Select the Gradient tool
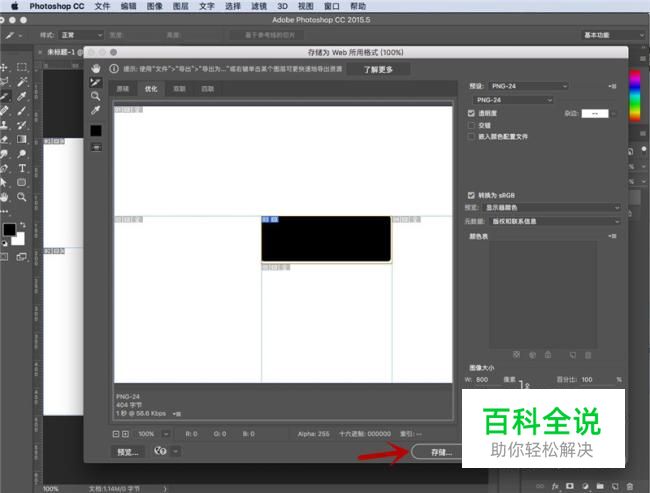 tap(22, 139)
